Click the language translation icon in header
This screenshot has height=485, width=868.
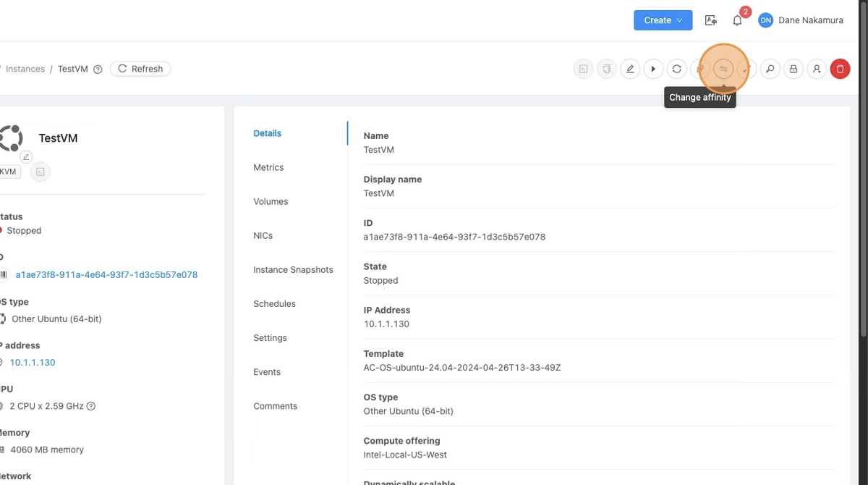(x=710, y=20)
